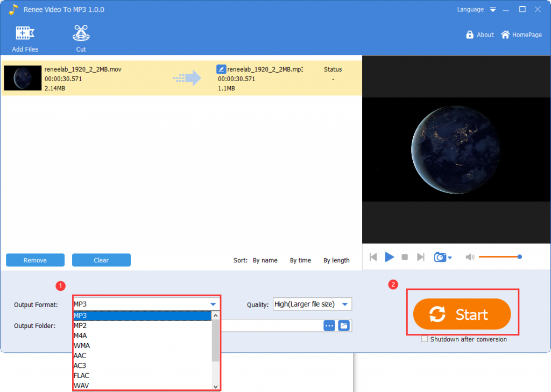
Task: Click the About lock icon
Action: [x=470, y=34]
